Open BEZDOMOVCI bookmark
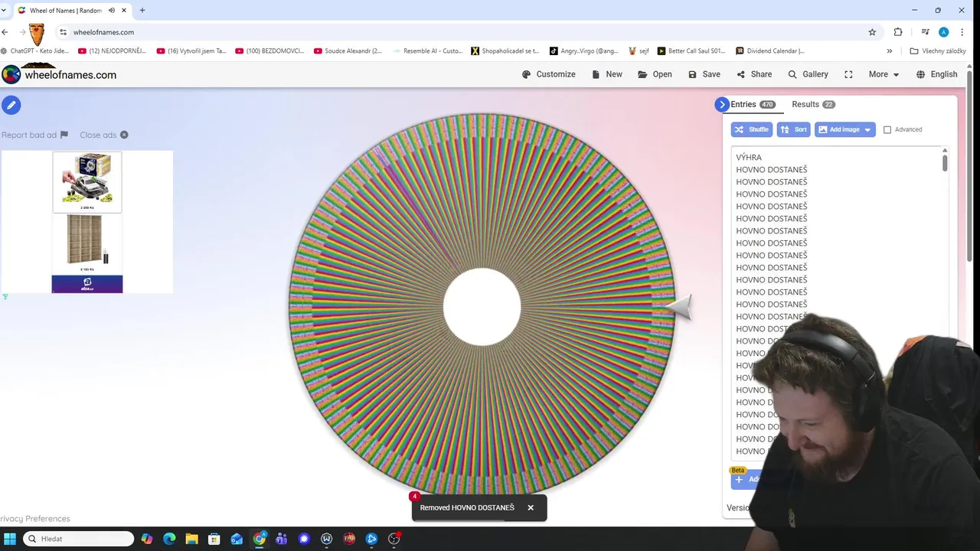The image size is (980, 551). click(x=269, y=51)
